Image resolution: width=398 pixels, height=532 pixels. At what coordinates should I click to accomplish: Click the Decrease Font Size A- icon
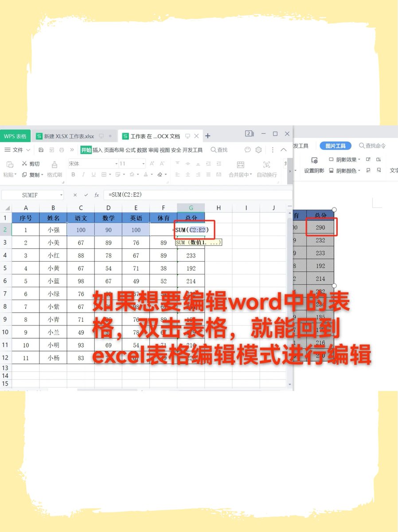pyautogui.click(x=162, y=164)
